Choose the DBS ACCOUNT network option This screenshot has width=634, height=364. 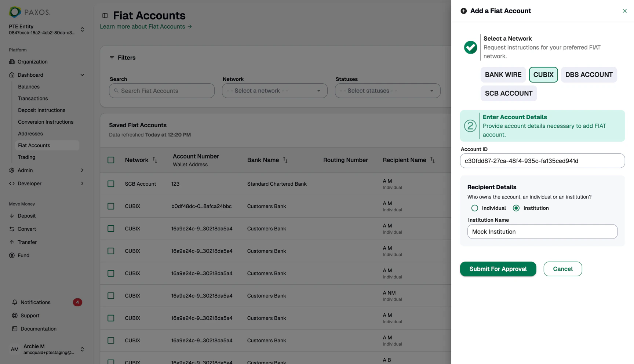point(589,75)
